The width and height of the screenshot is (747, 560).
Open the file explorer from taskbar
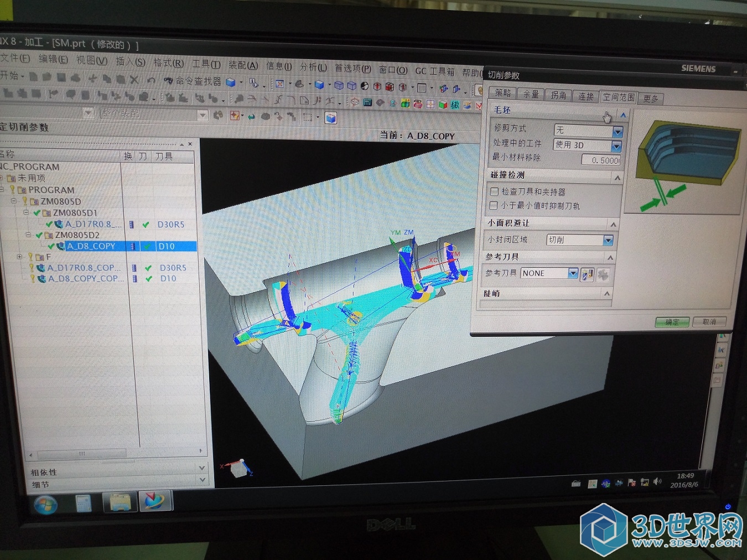coord(120,503)
